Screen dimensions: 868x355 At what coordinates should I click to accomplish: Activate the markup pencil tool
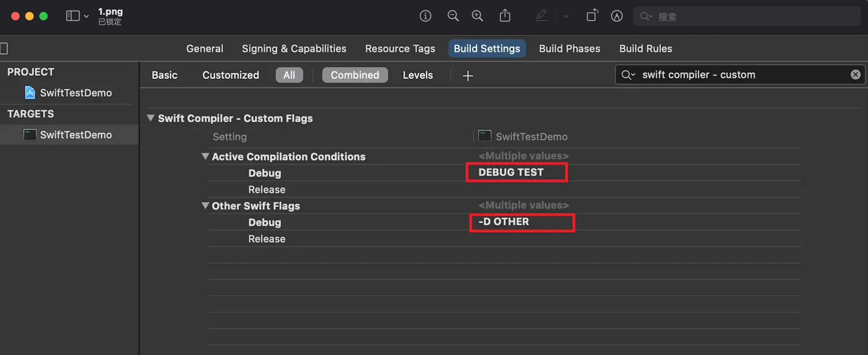click(541, 16)
